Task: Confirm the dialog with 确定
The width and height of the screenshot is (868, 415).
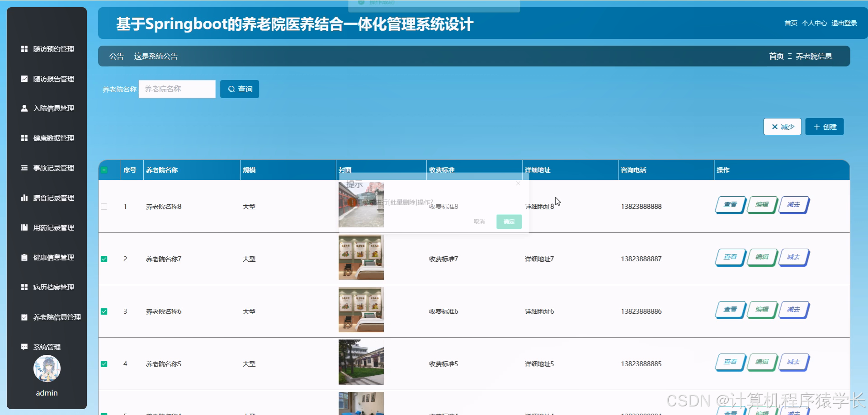Action: pyautogui.click(x=509, y=222)
